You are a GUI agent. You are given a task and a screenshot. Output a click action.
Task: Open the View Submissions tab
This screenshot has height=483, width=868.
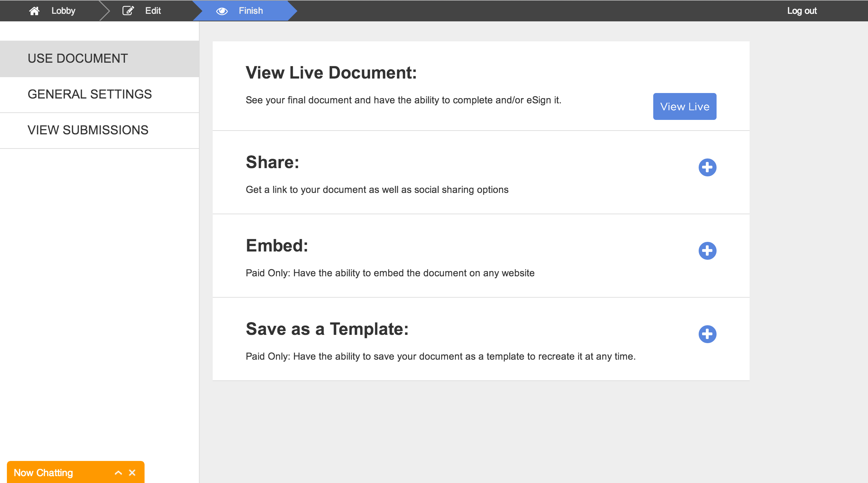pyautogui.click(x=88, y=130)
